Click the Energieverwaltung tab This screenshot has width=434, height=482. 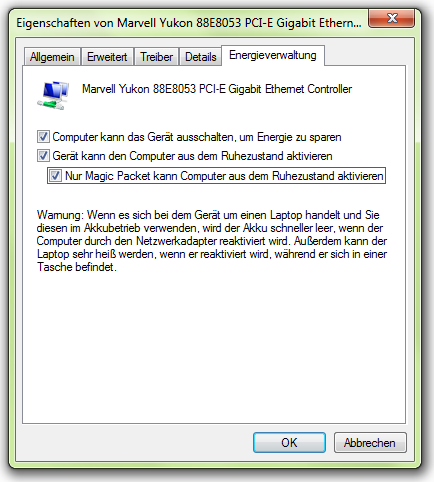click(x=273, y=55)
